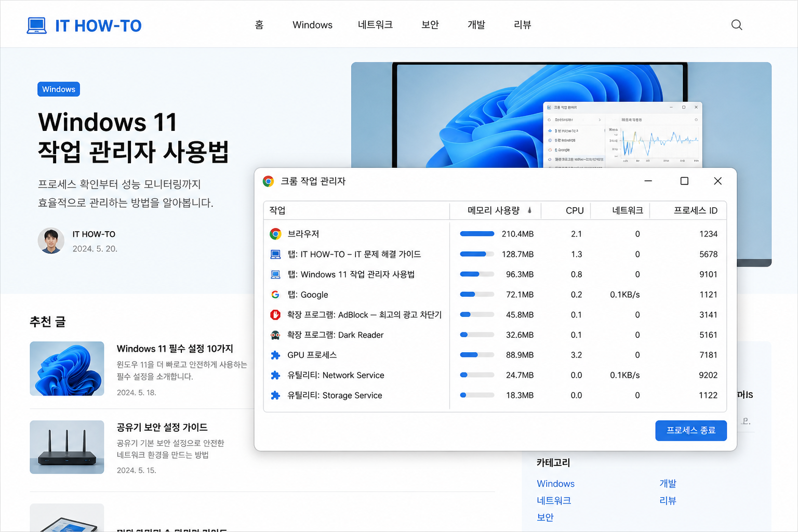798x532 pixels.
Task: Click process ID 3141 cell
Action: (708, 315)
